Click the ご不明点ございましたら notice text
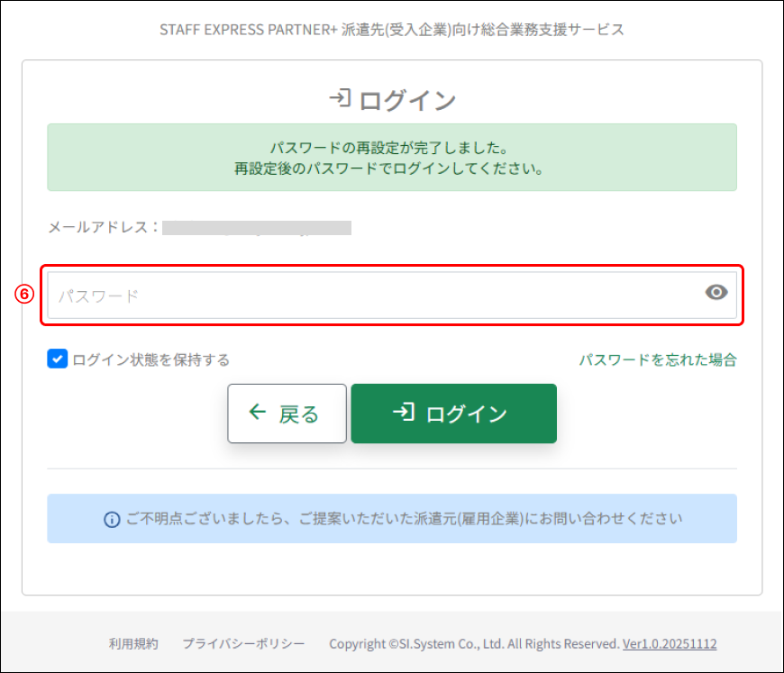The image size is (784, 673). click(404, 519)
